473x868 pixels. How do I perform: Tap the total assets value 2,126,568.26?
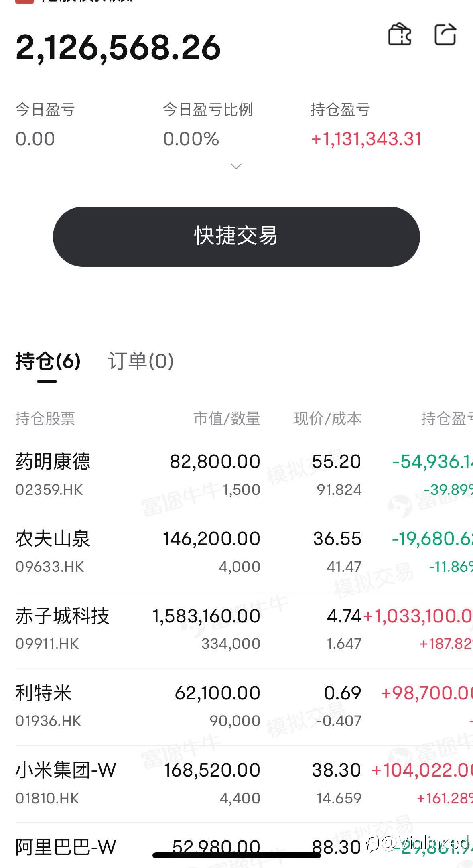coord(118,48)
